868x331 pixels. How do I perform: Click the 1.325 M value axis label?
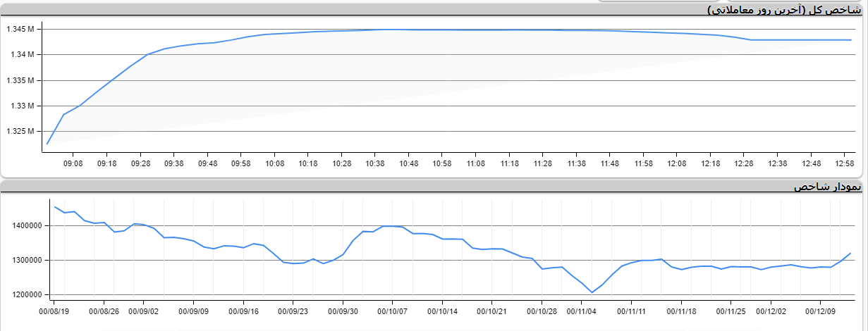(x=20, y=132)
